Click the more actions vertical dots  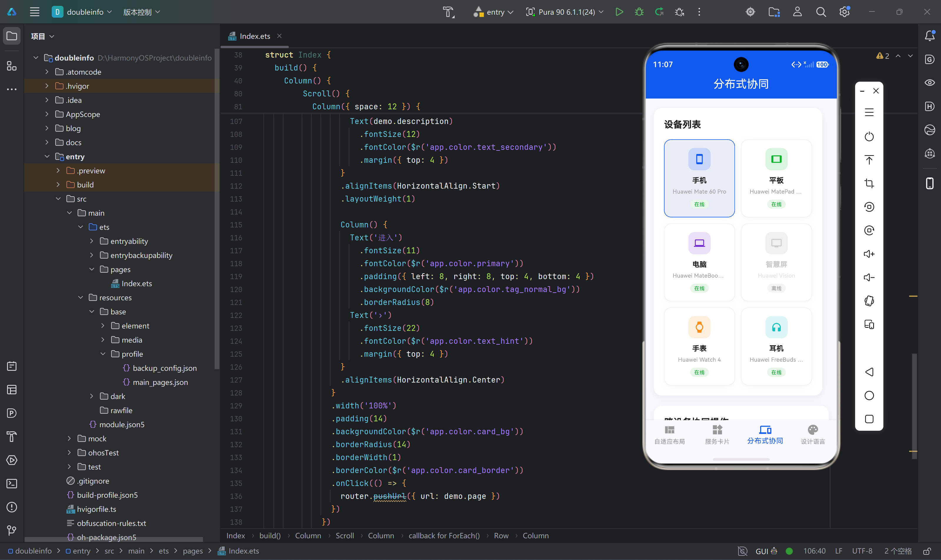699,12
